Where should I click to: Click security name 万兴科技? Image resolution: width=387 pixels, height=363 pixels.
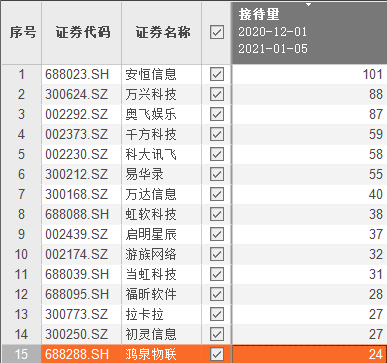point(151,94)
